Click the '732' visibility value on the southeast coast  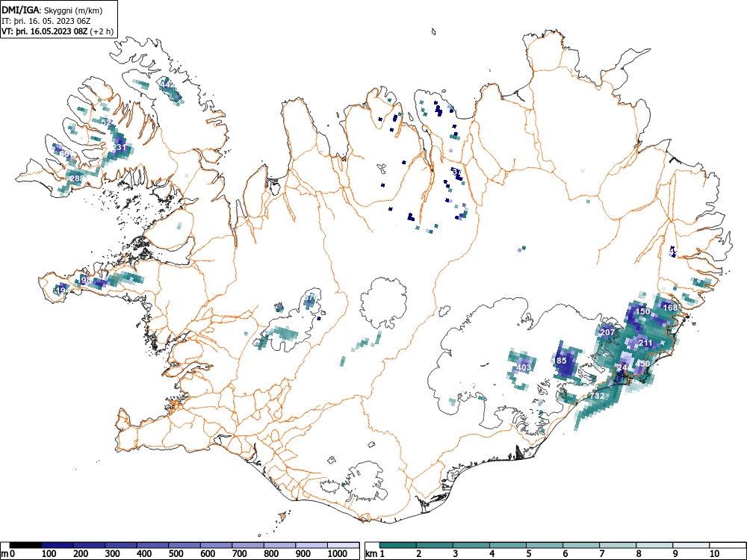pyautogui.click(x=598, y=396)
